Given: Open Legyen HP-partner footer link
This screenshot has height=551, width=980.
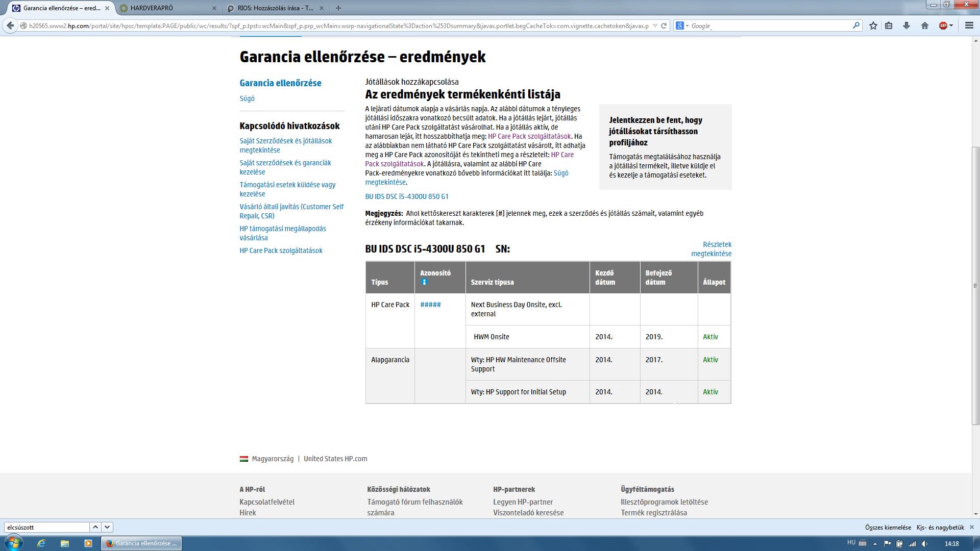Looking at the screenshot, I should [523, 502].
